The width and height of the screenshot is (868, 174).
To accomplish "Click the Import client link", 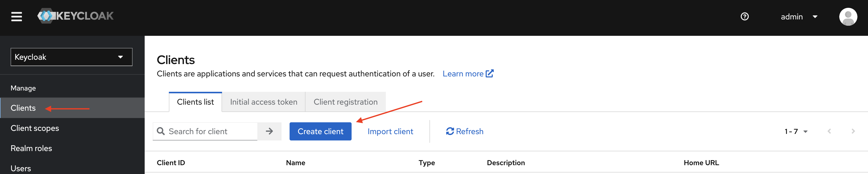I will tap(390, 131).
